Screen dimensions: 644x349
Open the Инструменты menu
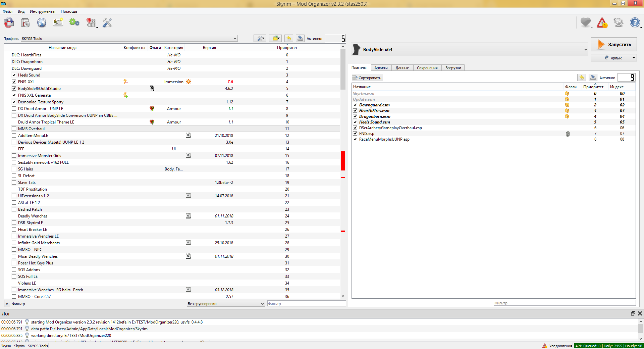(43, 11)
